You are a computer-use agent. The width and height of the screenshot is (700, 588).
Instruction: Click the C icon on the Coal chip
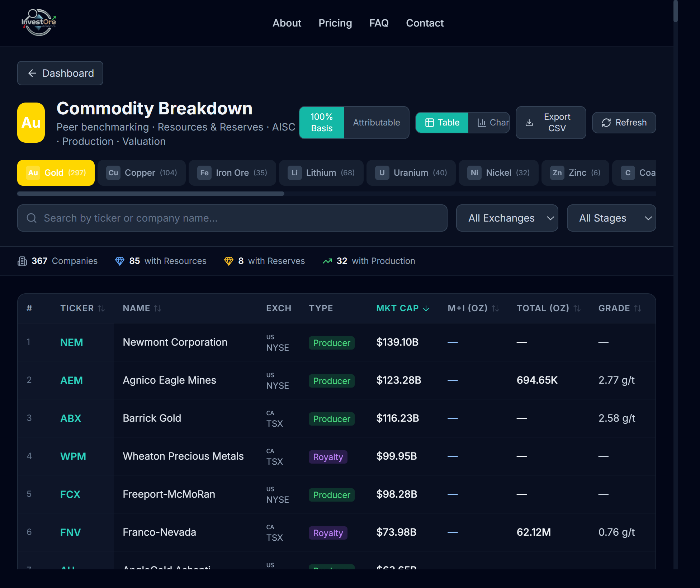pyautogui.click(x=628, y=173)
